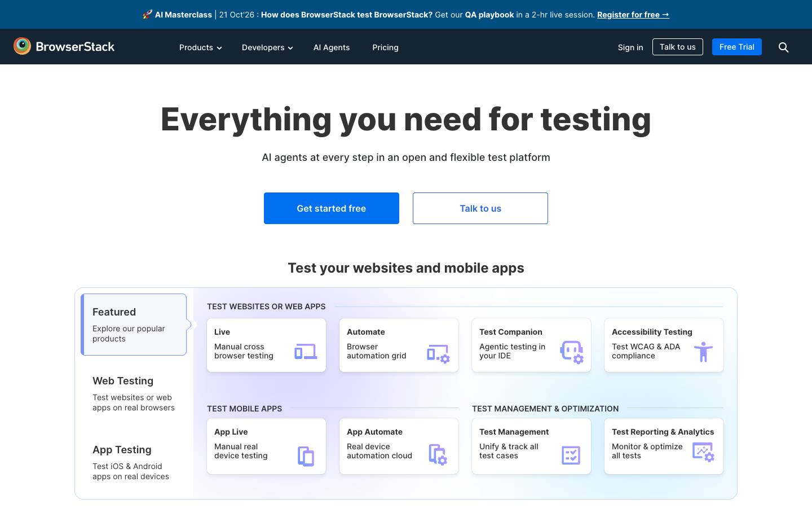Viewport: 812px width, 508px height.
Task: Click 'Agentic testing in your IDE' description
Action: [513, 351]
